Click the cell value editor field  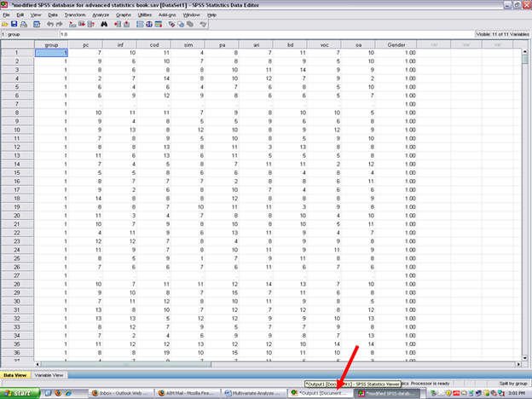(256, 34)
